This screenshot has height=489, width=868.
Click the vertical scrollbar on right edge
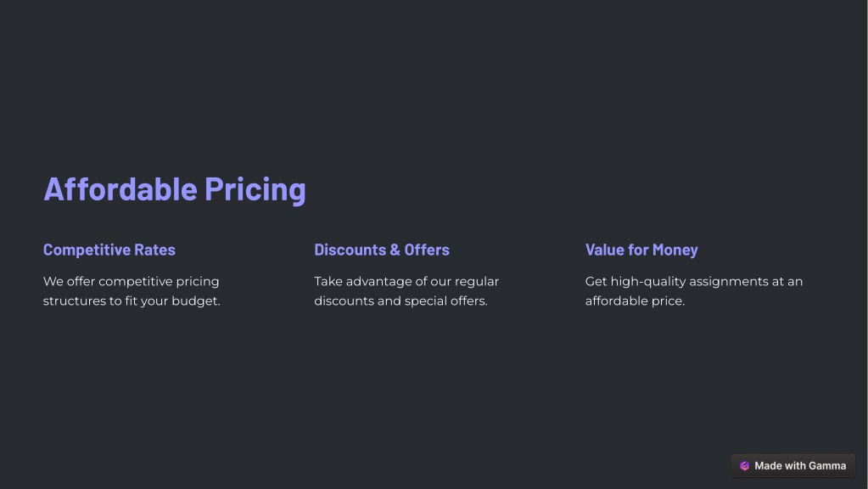coord(866,244)
